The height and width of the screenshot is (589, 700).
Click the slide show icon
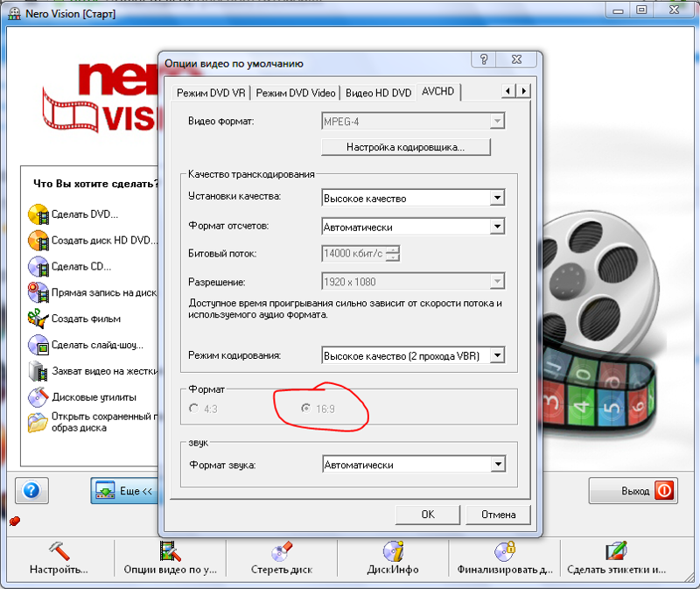pos(38,345)
